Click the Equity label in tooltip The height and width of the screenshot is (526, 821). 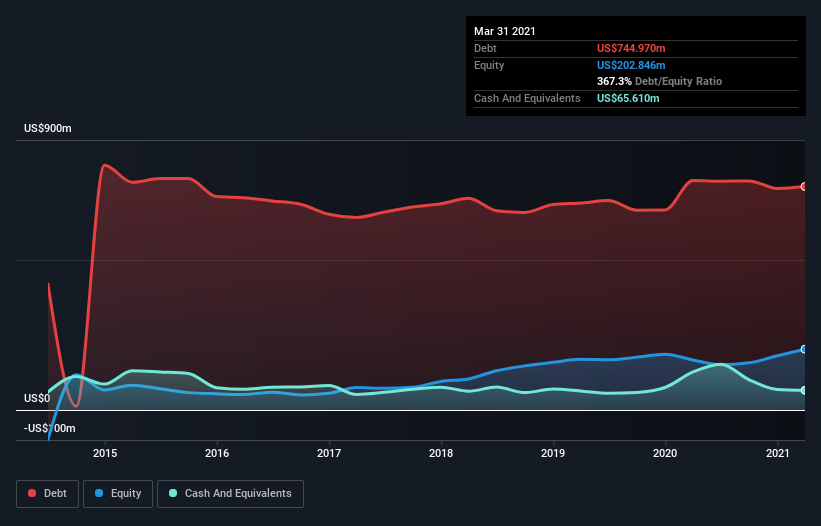(489, 65)
